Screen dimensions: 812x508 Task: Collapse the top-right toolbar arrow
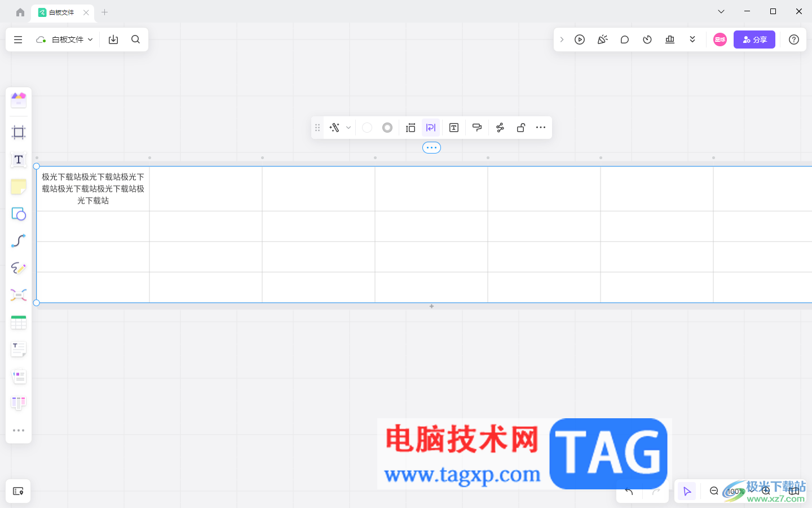(562, 40)
